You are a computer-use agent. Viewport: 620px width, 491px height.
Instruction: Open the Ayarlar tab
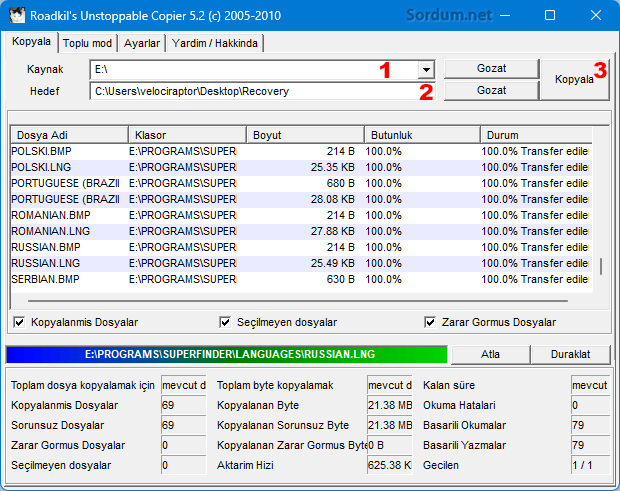click(142, 43)
